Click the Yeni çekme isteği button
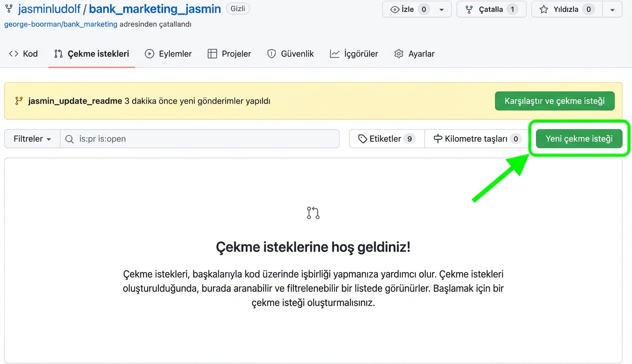 [x=579, y=138]
